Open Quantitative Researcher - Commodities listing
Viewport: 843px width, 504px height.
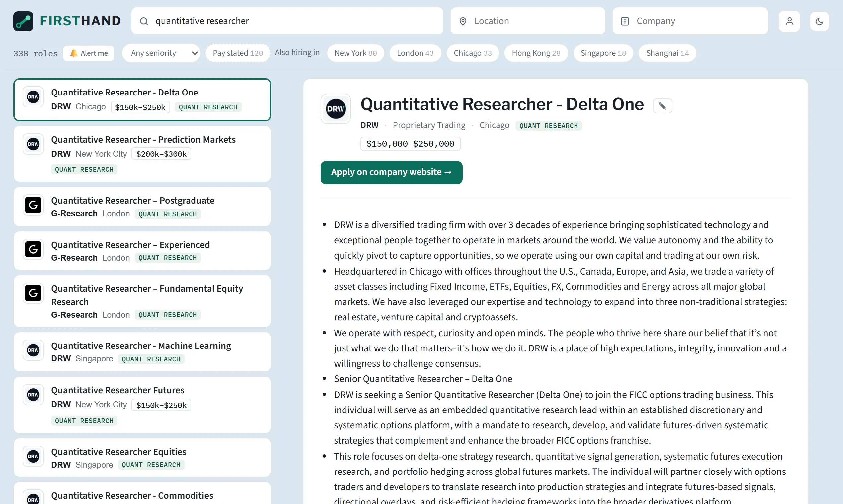coord(142,493)
